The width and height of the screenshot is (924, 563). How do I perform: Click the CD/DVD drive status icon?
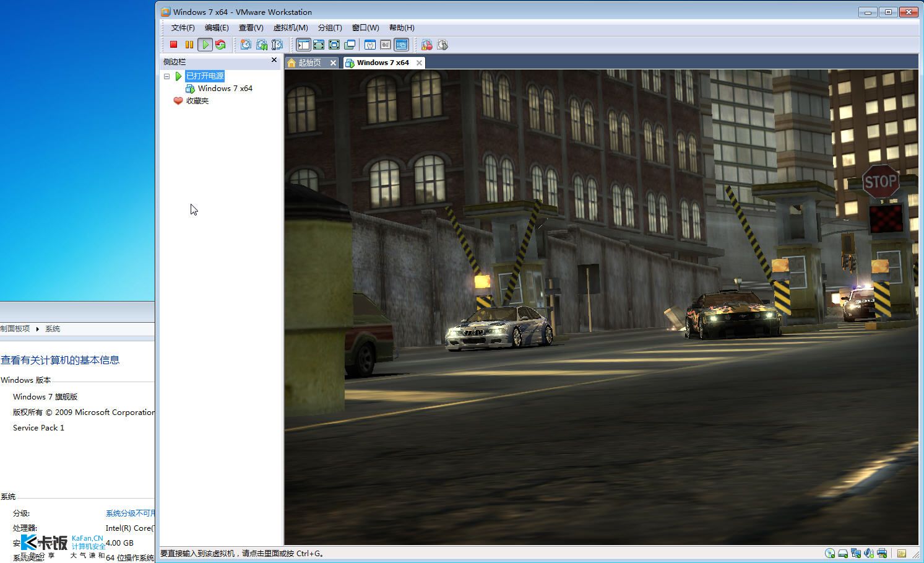830,553
